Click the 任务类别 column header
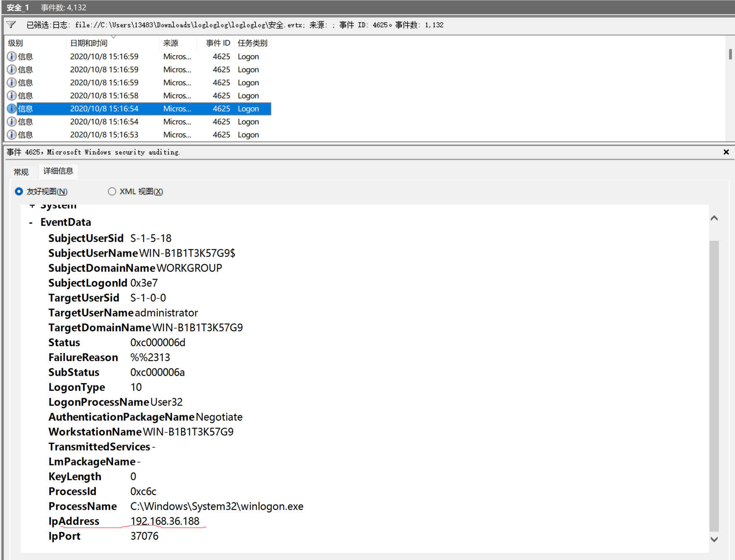Image resolution: width=735 pixels, height=560 pixels. coord(252,43)
